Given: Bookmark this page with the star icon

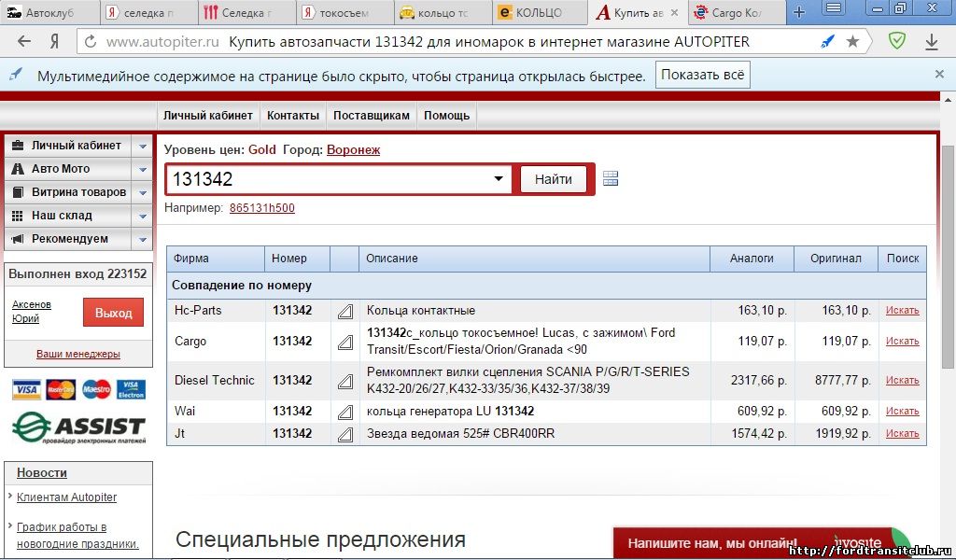Looking at the screenshot, I should [x=853, y=41].
